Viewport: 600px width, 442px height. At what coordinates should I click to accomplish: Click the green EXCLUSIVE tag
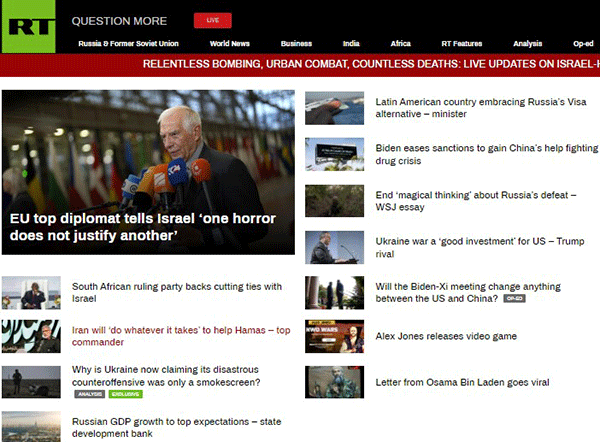[x=126, y=394]
